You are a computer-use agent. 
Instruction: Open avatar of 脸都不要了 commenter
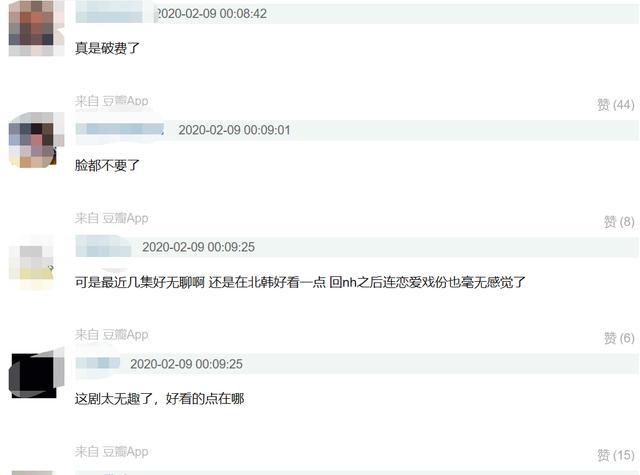point(36,140)
